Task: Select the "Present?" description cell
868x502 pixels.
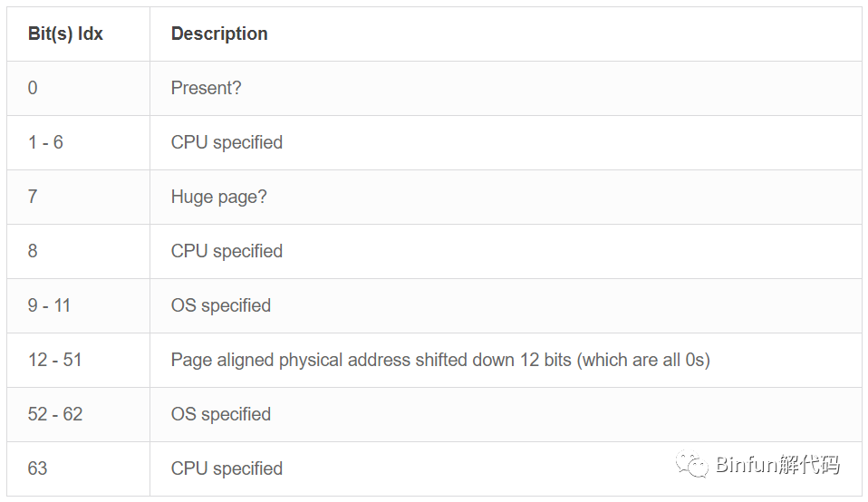Action: point(207,88)
